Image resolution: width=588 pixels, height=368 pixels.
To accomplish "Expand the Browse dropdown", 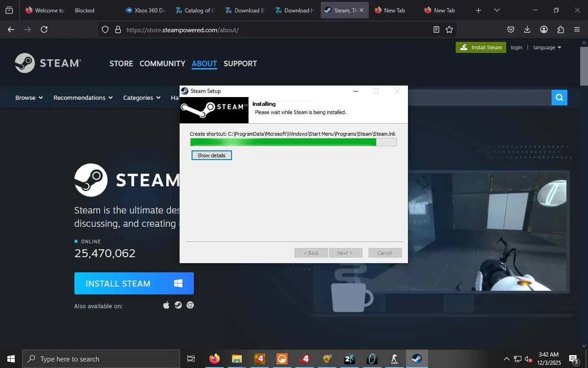I will (29, 98).
